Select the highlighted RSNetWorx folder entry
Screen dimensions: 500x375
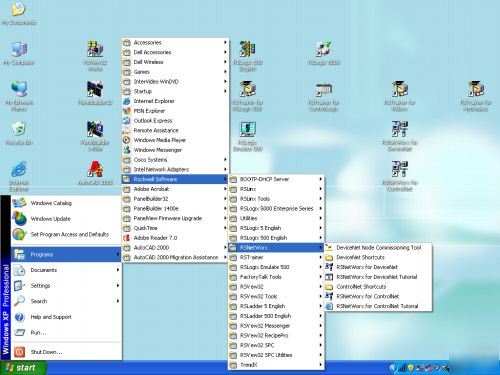tap(276, 248)
